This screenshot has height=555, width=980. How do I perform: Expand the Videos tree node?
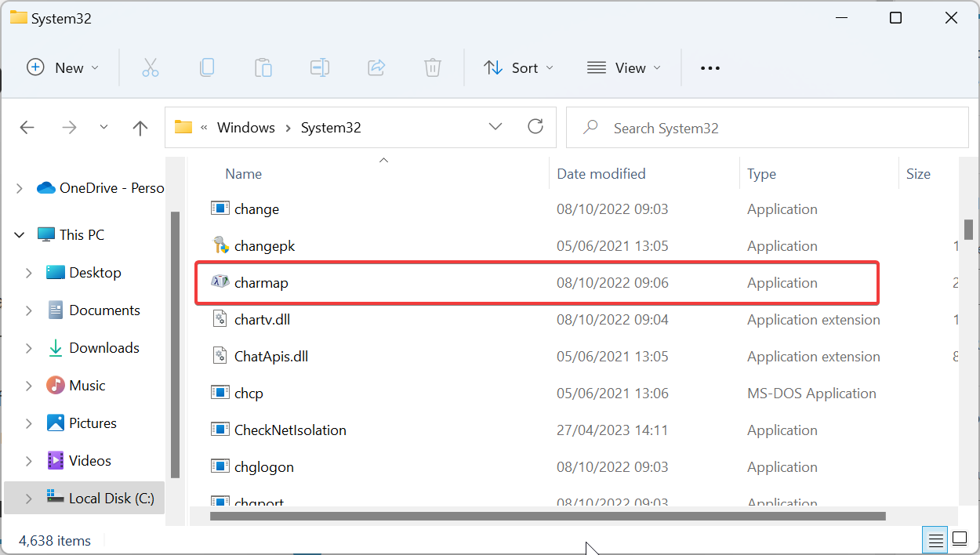point(29,461)
